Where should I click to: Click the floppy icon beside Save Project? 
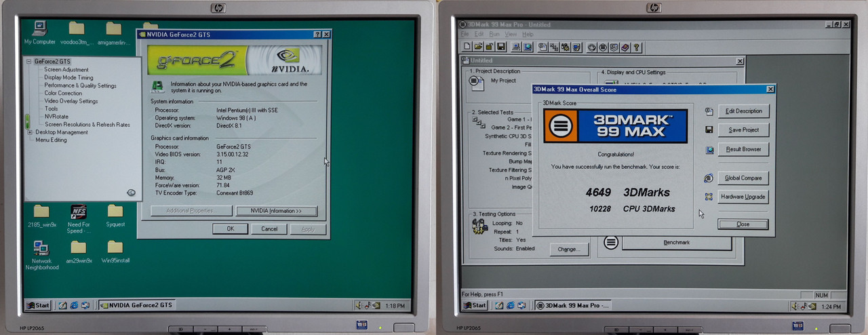709,130
